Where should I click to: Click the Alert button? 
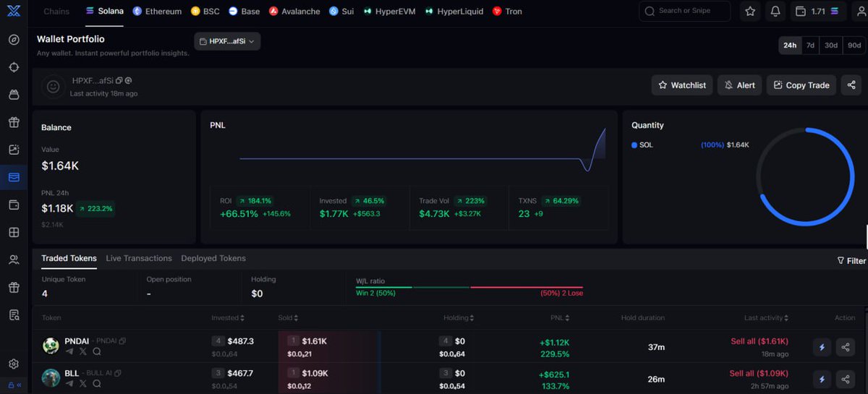tap(739, 85)
